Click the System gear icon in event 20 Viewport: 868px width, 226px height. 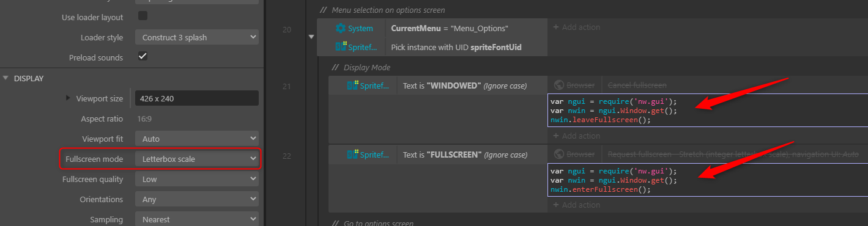click(341, 28)
